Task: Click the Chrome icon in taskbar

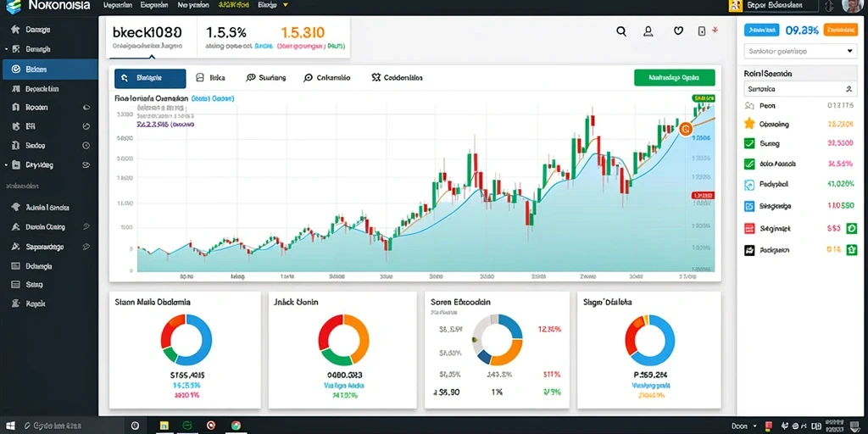Action: click(x=236, y=426)
